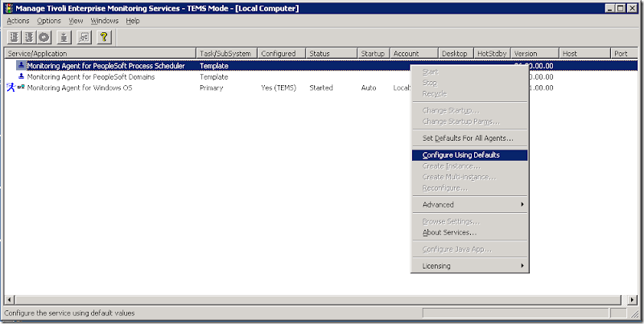Click the round Recycle Service toolbar icon
This screenshot has width=644, height=324.
[x=44, y=37]
